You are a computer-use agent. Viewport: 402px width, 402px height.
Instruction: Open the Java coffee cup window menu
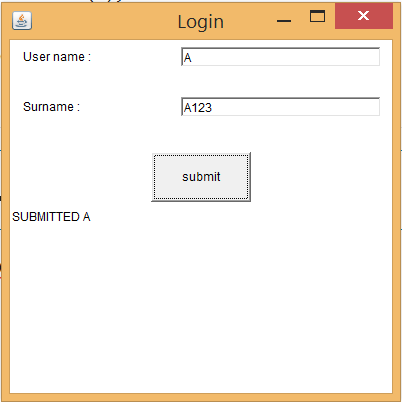pos(22,21)
